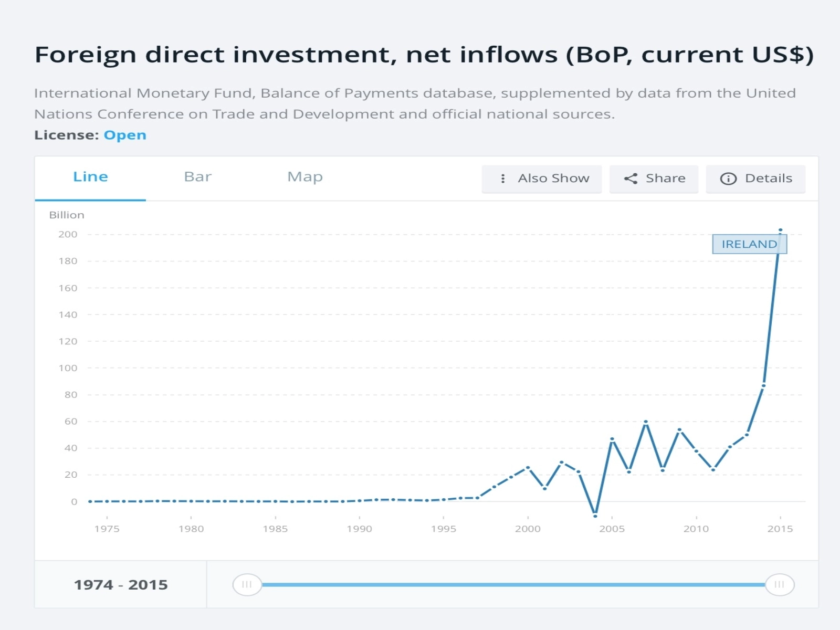The height and width of the screenshot is (630, 840).
Task: Open the Details button text
Action: (x=768, y=178)
